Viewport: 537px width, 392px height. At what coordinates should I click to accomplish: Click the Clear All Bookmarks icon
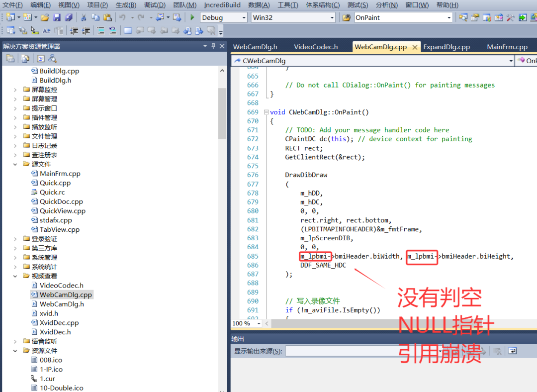pyautogui.click(x=211, y=31)
